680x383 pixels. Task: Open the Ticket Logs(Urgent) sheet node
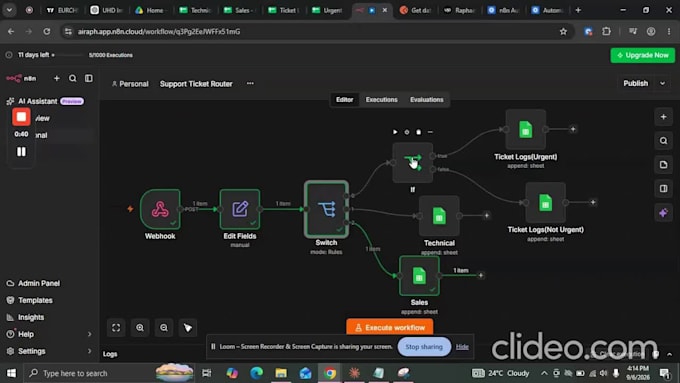click(x=526, y=129)
